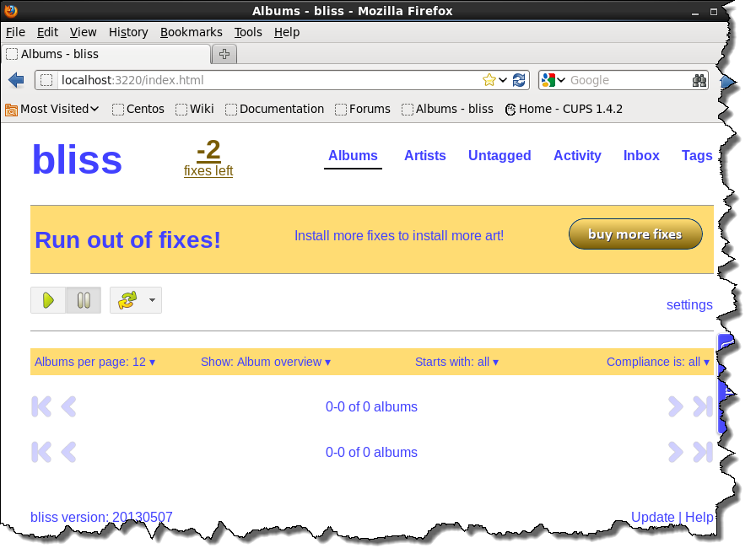Open the File menu
This screenshot has height=559, width=756.
15,32
